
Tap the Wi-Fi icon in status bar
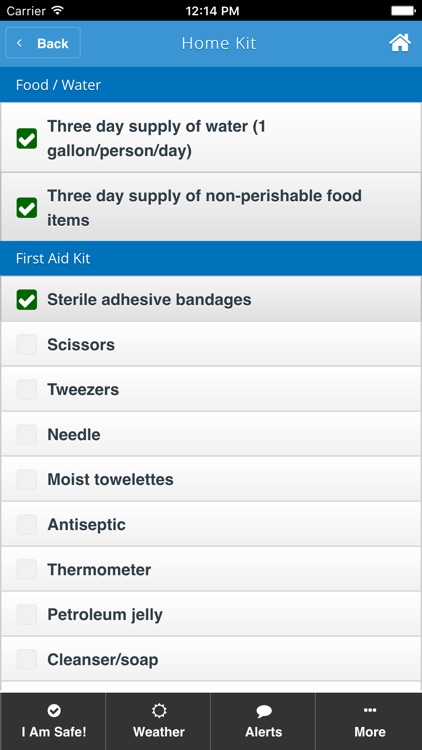(x=58, y=10)
